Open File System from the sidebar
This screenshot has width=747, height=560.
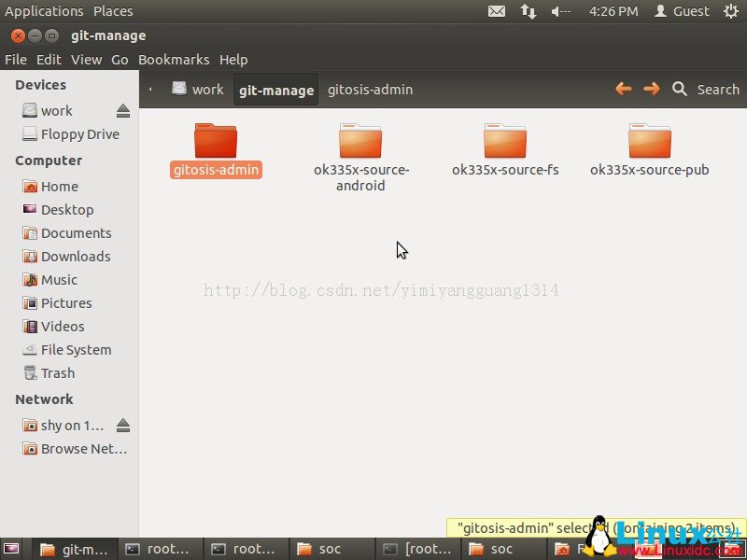73,349
